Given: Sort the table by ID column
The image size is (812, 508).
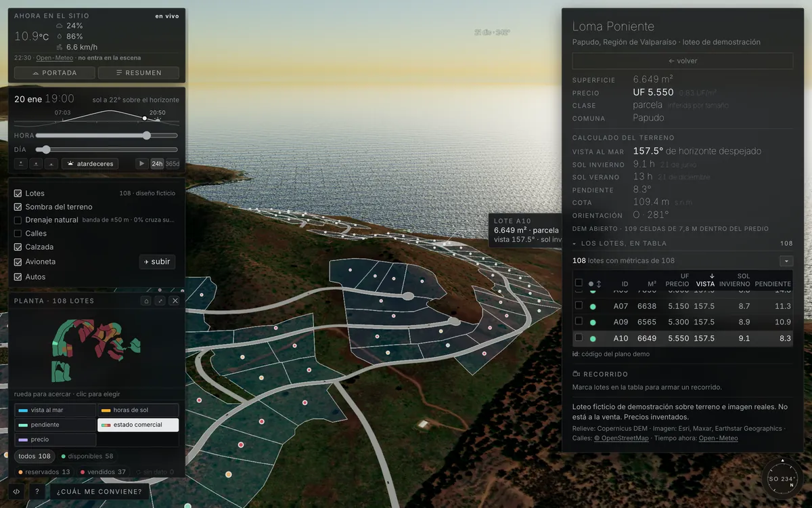Looking at the screenshot, I should pyautogui.click(x=625, y=284).
